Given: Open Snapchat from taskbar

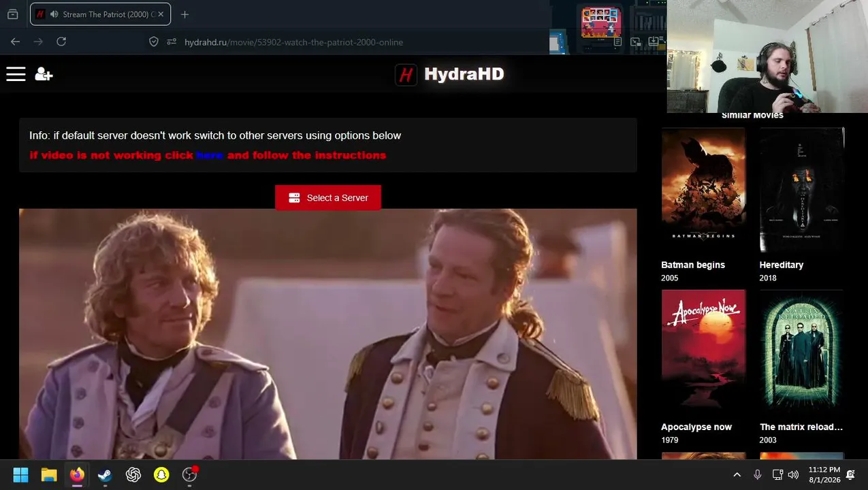Looking at the screenshot, I should point(161,475).
